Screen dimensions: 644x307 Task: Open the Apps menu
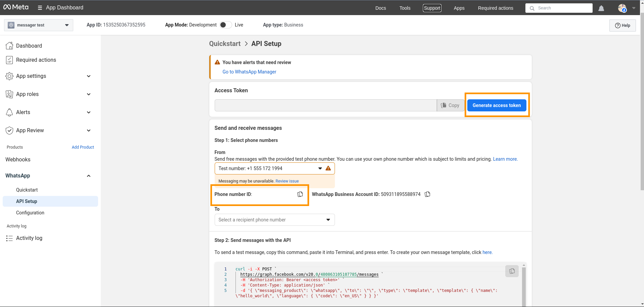point(459,8)
